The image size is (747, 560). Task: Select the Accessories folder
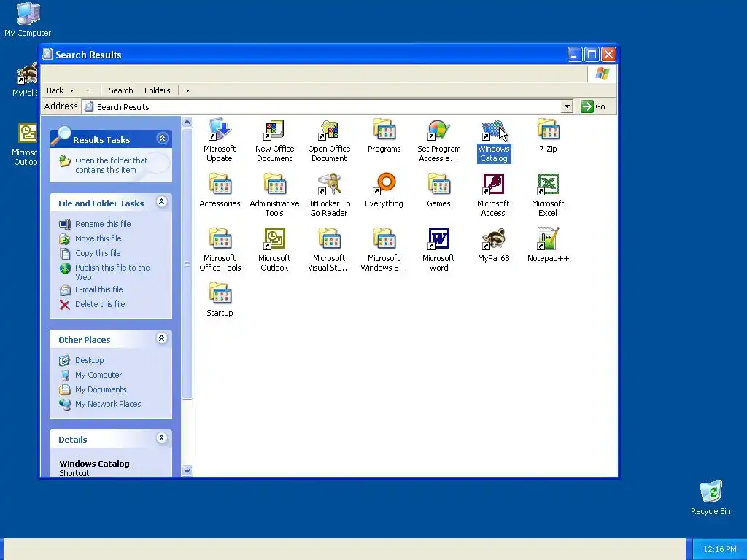point(220,184)
